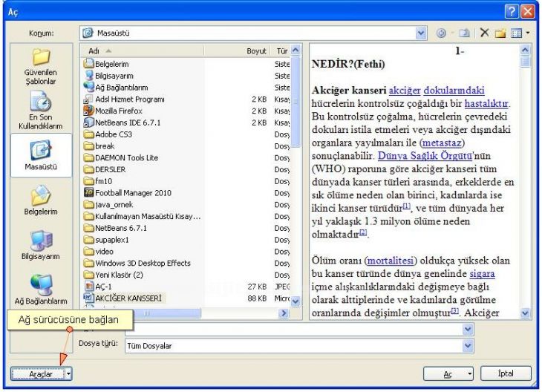
Task: Open the Araçlar dropdown arrow
Action: [x=68, y=373]
